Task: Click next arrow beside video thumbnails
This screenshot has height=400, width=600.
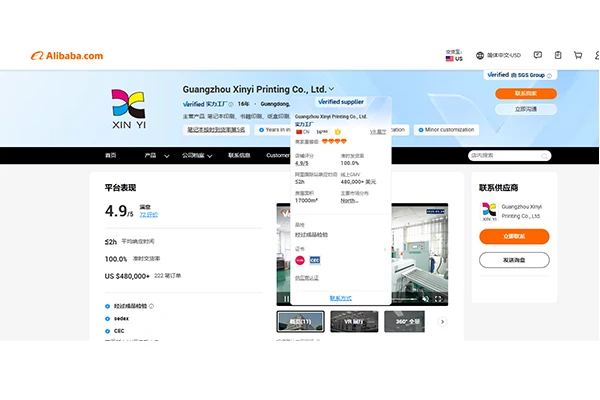Action: point(442,322)
